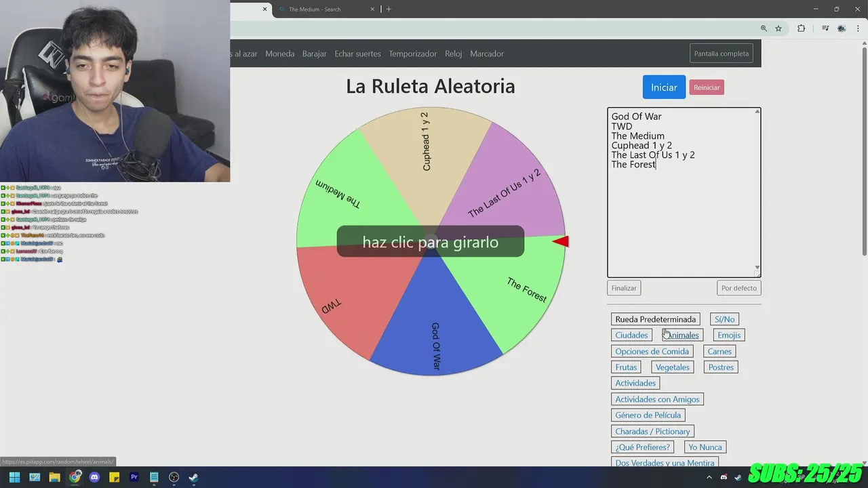Select the ¿Qué Prefieres? preset

[x=642, y=447]
